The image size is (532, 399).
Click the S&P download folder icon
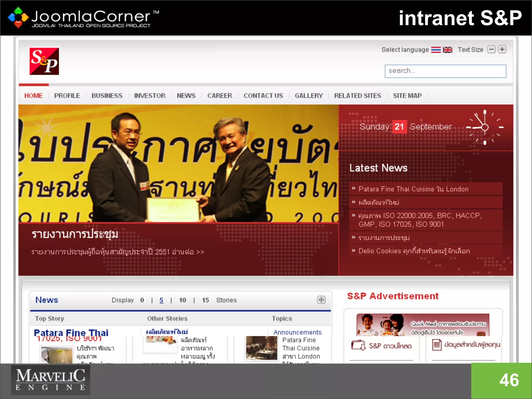coord(358,345)
